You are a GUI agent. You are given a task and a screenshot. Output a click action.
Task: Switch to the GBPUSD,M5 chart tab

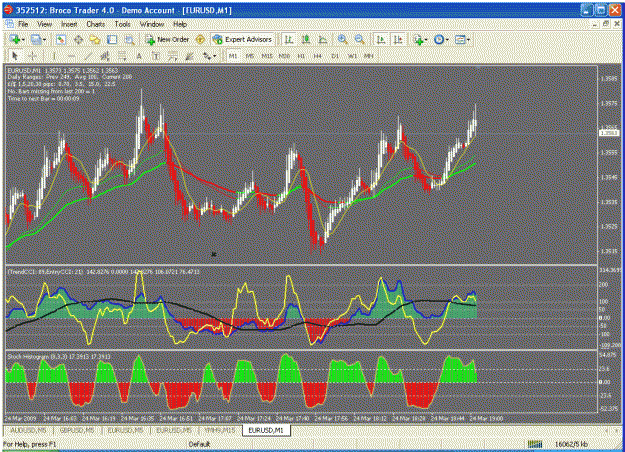77,430
